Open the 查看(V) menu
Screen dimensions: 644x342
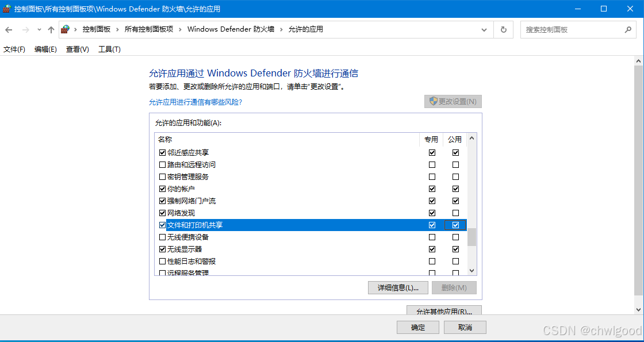78,49
